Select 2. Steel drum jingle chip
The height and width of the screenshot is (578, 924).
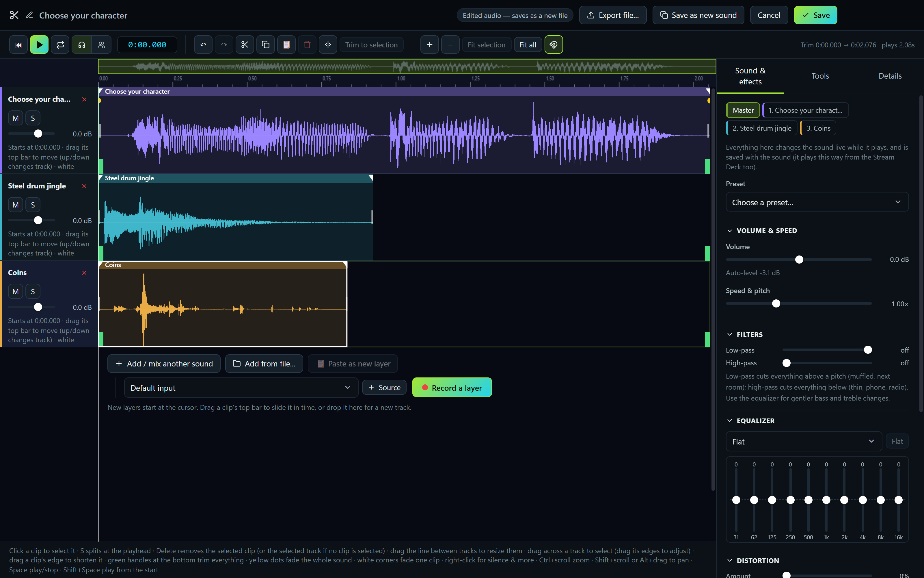pos(761,128)
